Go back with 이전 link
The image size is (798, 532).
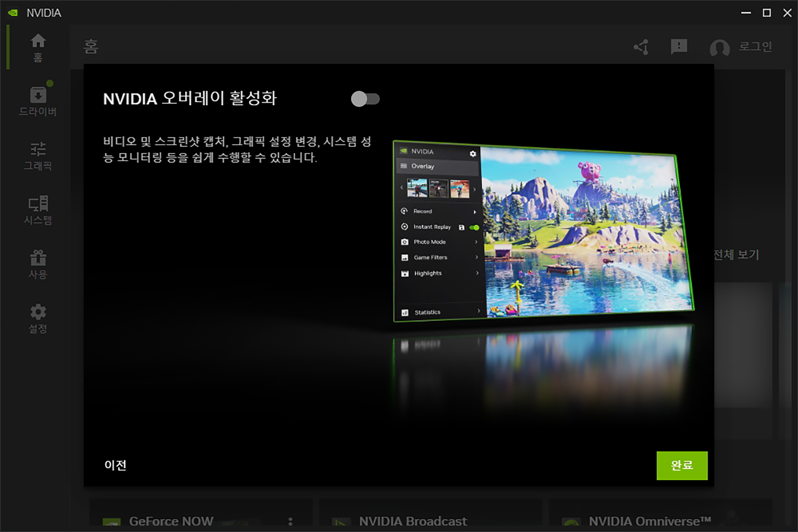115,465
